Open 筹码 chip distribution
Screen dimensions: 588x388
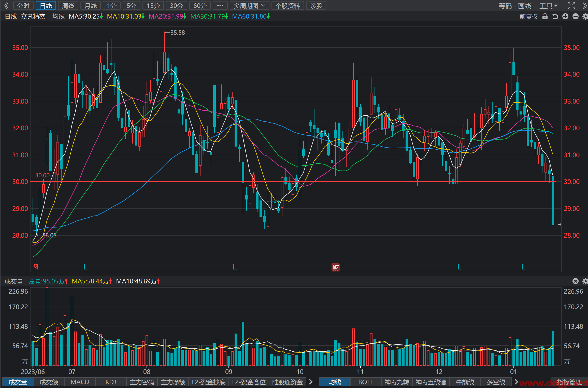coord(505,6)
